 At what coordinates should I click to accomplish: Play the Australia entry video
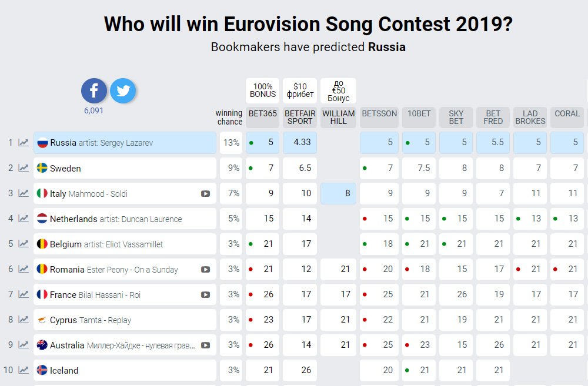[x=205, y=345]
